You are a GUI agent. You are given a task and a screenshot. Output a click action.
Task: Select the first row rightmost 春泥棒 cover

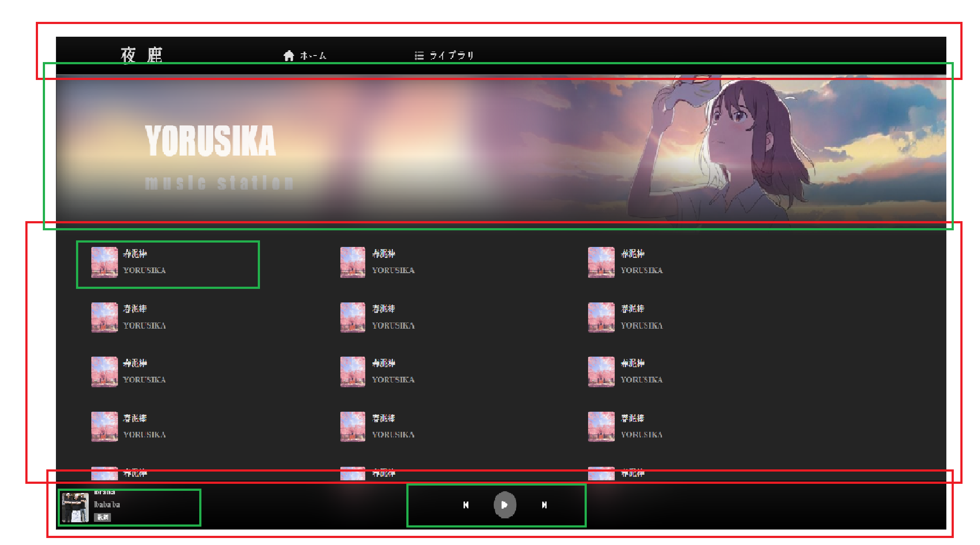coord(601,262)
